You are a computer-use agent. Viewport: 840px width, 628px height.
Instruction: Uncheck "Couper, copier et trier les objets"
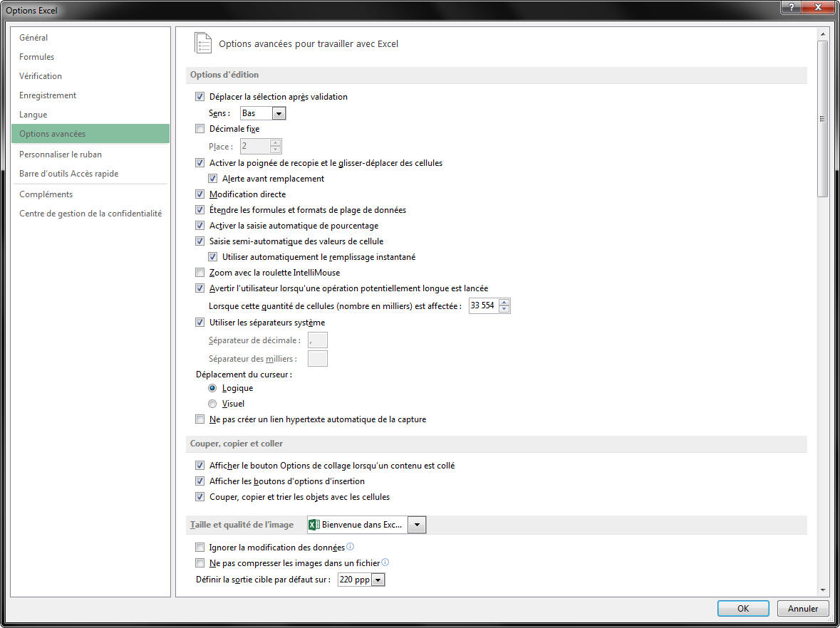[x=199, y=497]
